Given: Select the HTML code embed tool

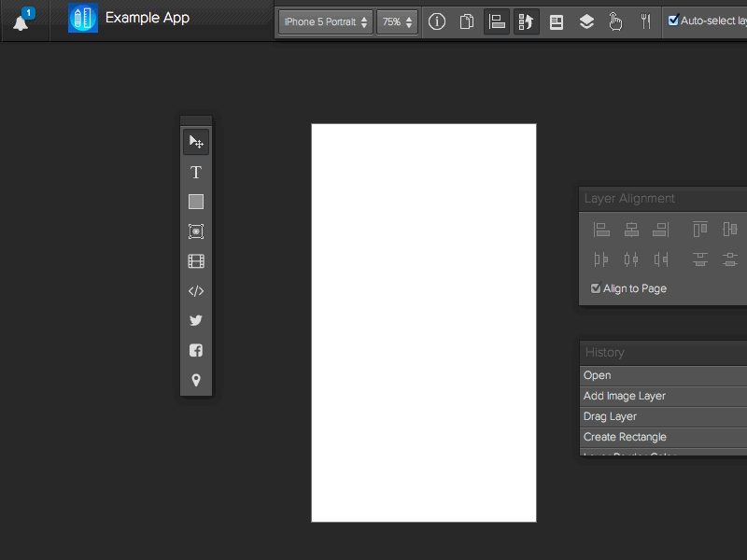Looking at the screenshot, I should point(196,291).
